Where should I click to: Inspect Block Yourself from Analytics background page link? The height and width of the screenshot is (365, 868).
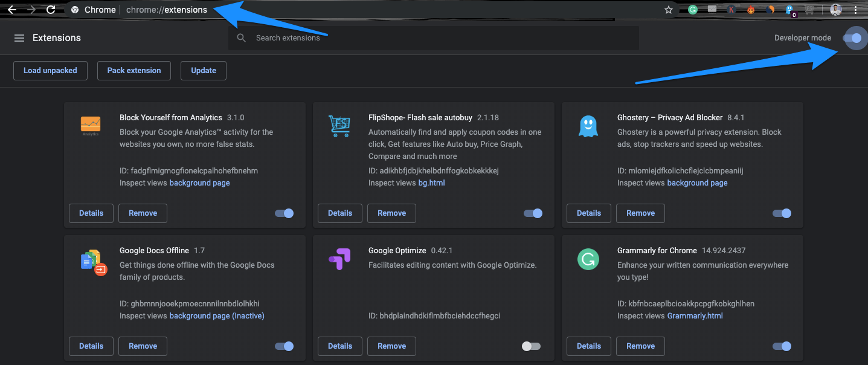click(200, 183)
